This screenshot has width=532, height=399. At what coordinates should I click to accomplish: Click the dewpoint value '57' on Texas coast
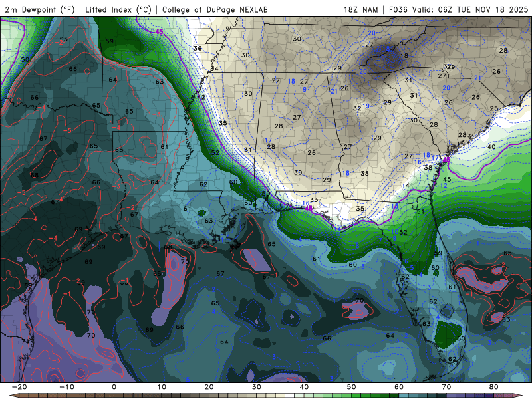pos(124,236)
